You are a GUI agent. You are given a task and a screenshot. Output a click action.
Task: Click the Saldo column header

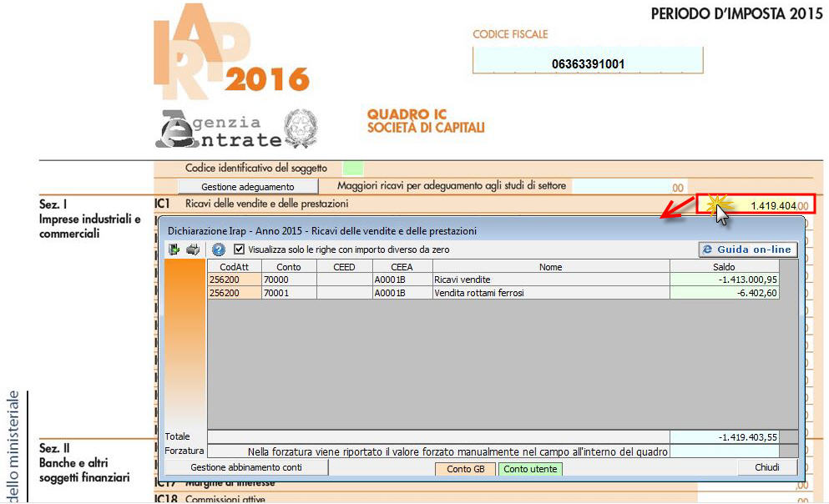pos(725,267)
